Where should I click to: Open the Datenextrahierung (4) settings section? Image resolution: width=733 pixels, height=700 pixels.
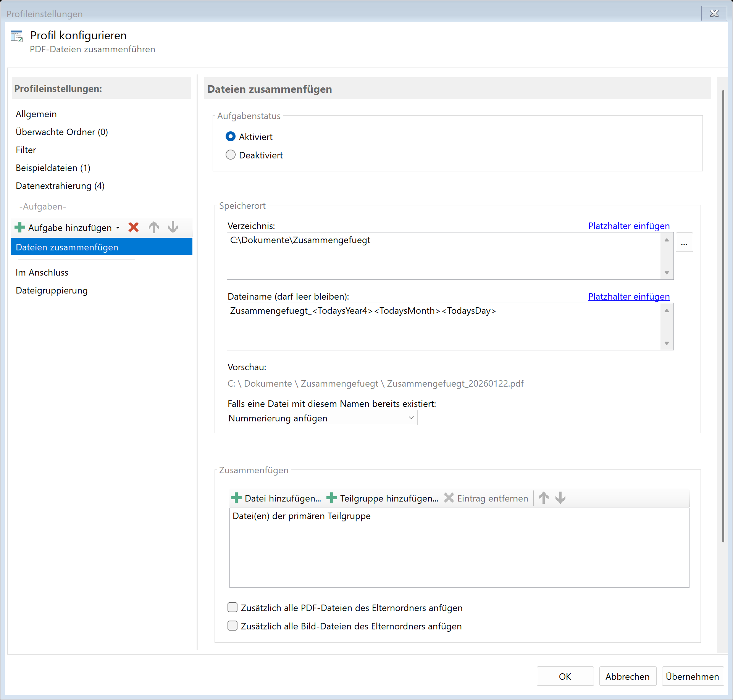[x=60, y=186]
